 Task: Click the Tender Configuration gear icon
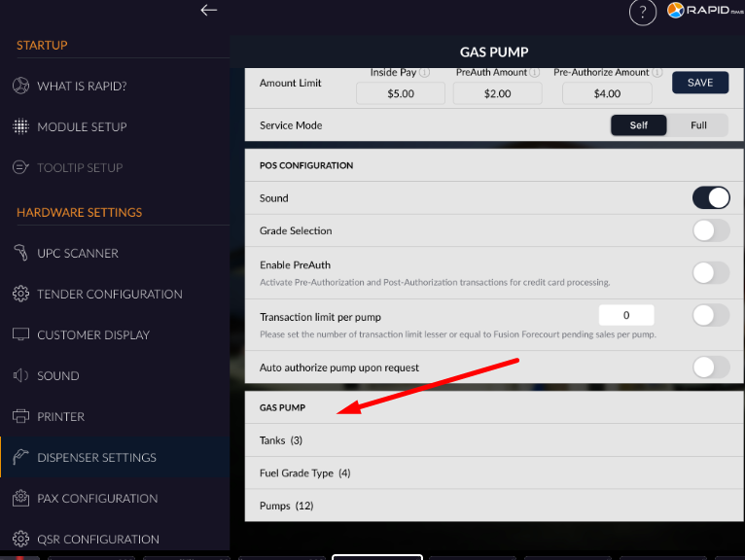coord(20,294)
